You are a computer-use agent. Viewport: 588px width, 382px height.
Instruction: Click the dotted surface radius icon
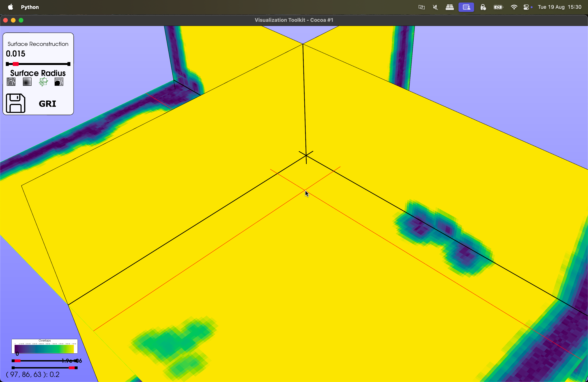click(x=59, y=82)
